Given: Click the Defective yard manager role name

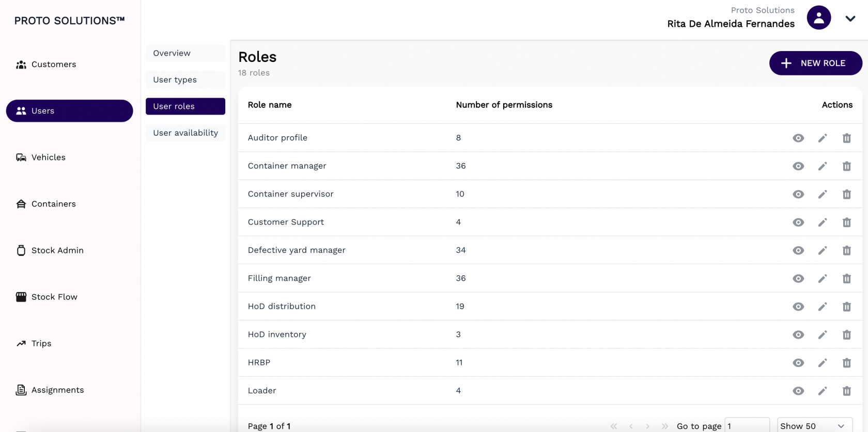Looking at the screenshot, I should [x=297, y=250].
